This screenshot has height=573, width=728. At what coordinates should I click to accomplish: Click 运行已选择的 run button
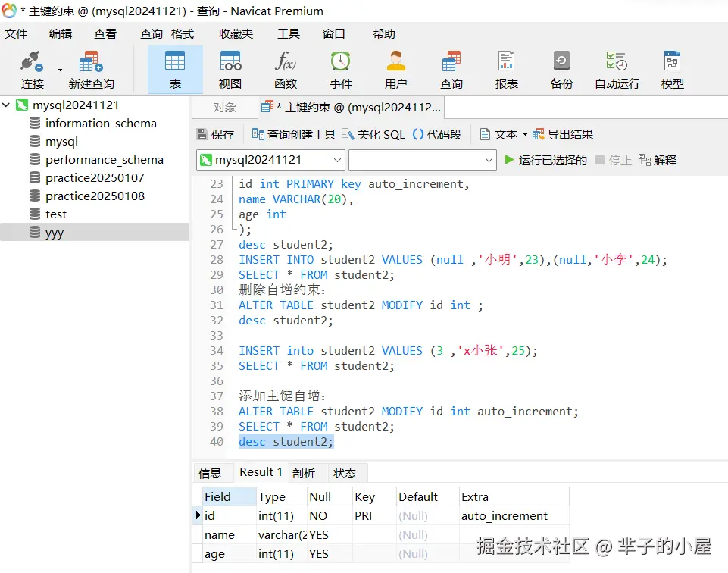click(x=545, y=160)
